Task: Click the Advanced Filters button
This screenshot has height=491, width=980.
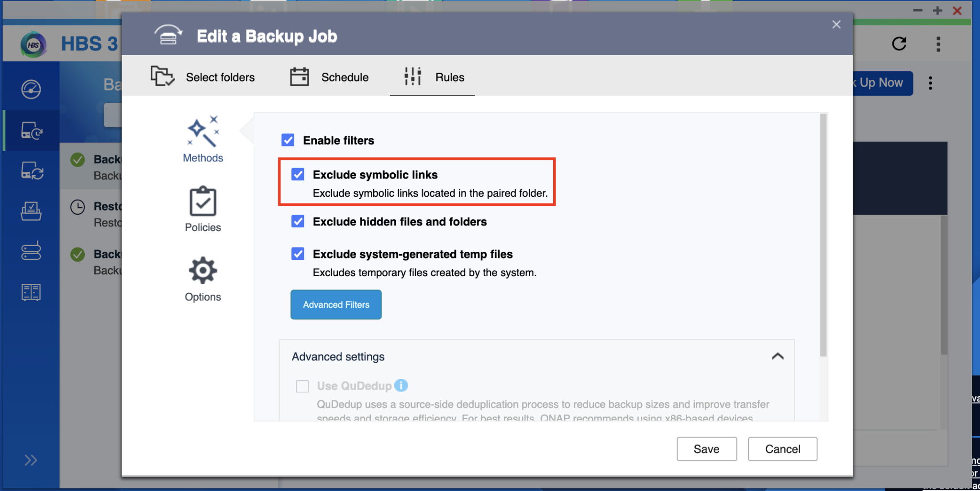Action: pyautogui.click(x=336, y=304)
